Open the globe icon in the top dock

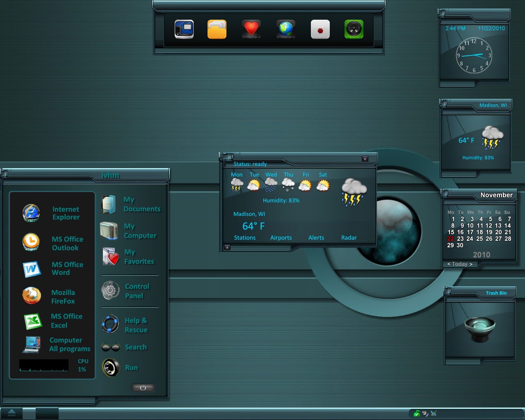click(x=286, y=30)
